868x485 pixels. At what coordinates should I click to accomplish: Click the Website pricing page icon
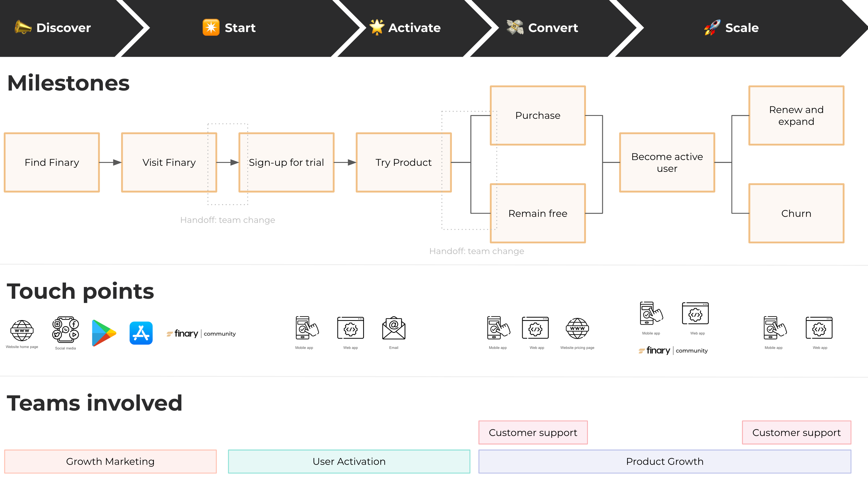577,328
